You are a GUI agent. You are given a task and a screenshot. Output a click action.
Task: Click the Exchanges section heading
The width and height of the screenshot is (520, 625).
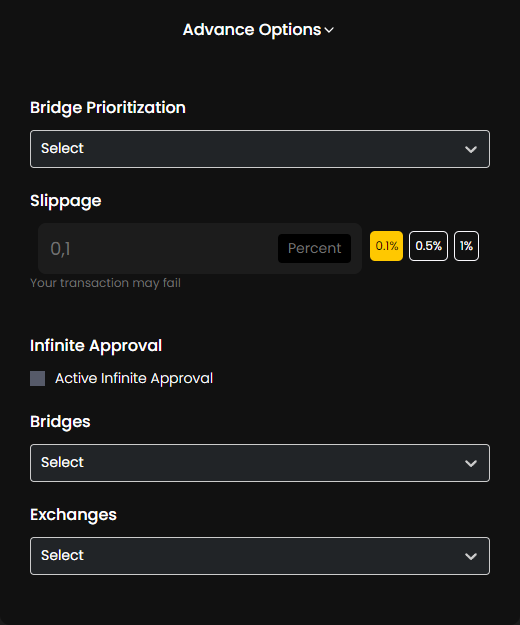coord(73,515)
